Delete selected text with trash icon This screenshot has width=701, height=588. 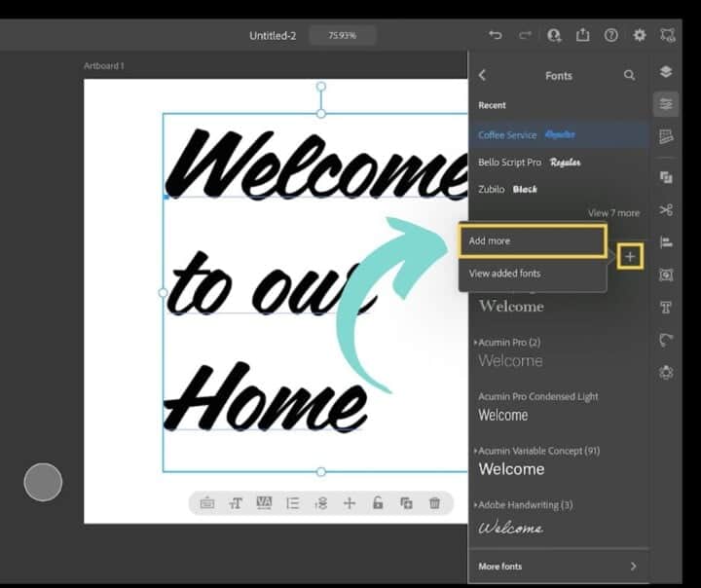[x=434, y=503]
